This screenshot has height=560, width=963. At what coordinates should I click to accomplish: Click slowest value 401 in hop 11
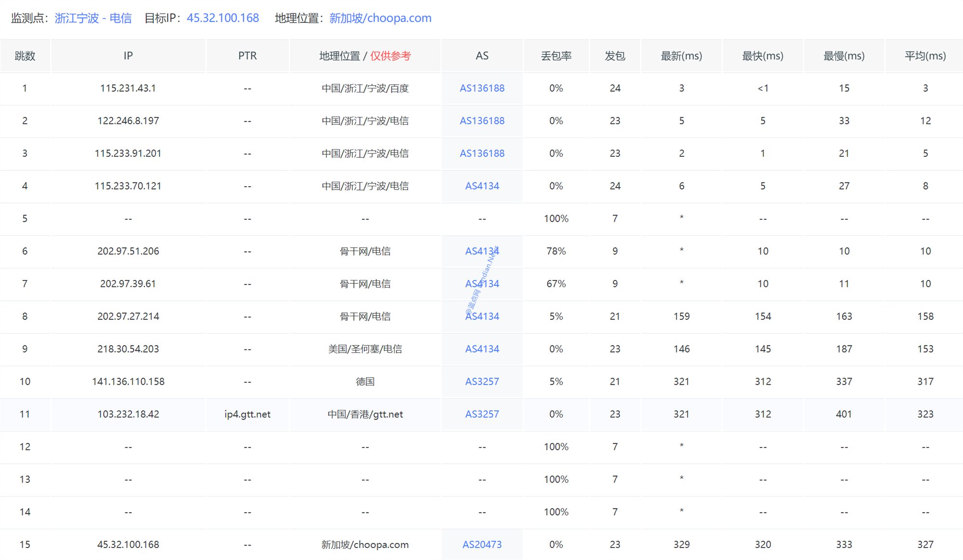pos(844,414)
